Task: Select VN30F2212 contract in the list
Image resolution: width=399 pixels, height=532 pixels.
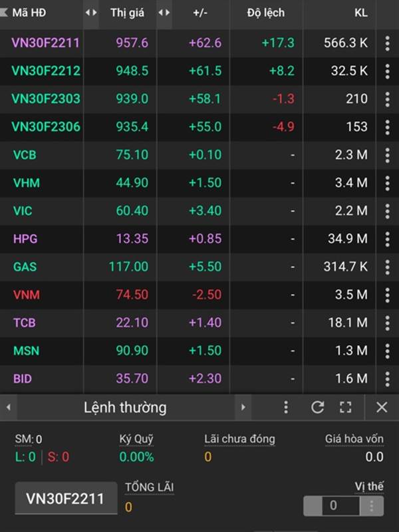Action: pyautogui.click(x=46, y=71)
